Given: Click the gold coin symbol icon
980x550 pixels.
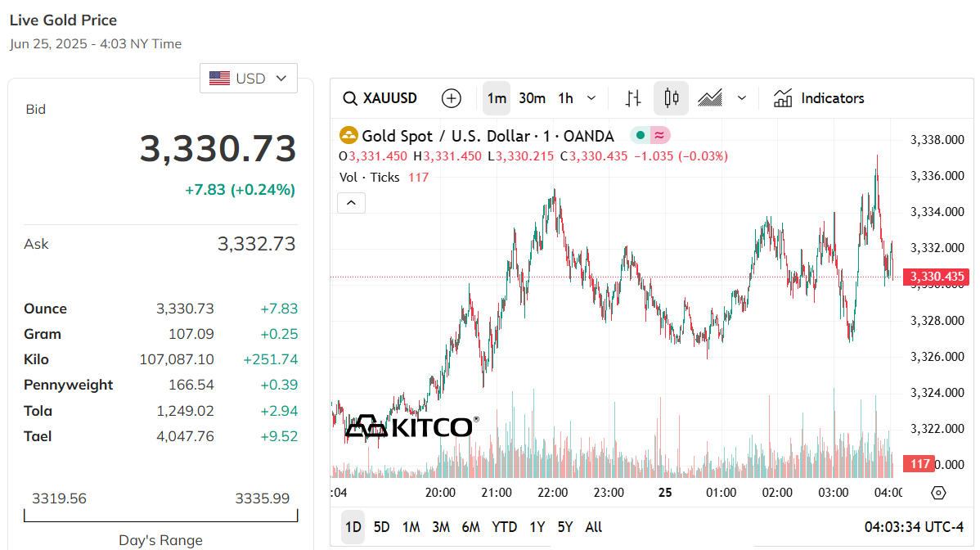Looking at the screenshot, I should tap(348, 136).
